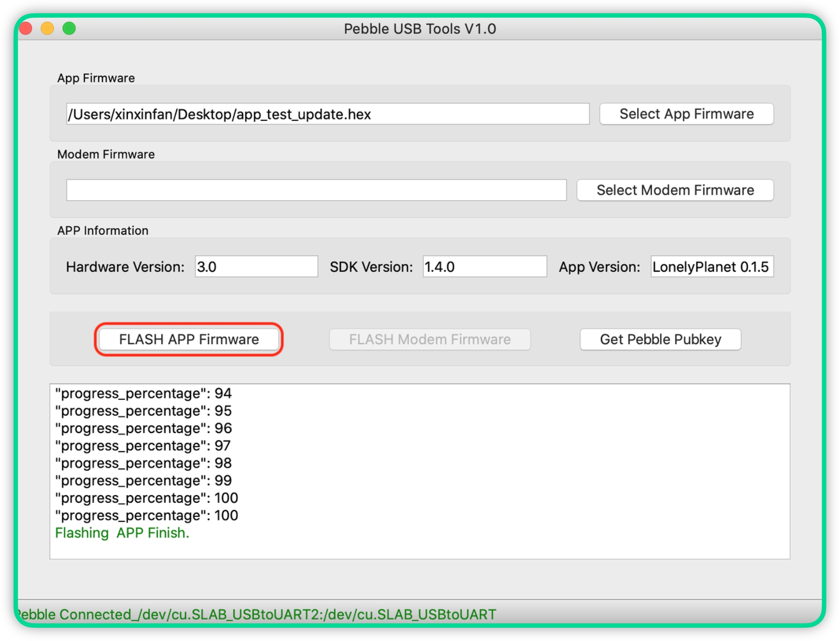Maximize window with the green button
This screenshot has height=641, width=840.
[x=69, y=28]
